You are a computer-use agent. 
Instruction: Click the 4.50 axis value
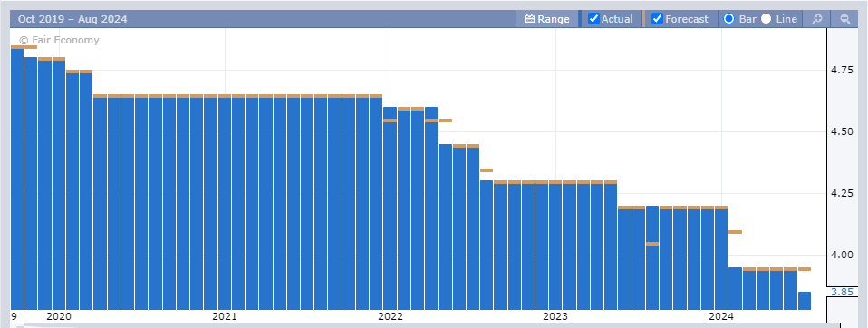842,131
